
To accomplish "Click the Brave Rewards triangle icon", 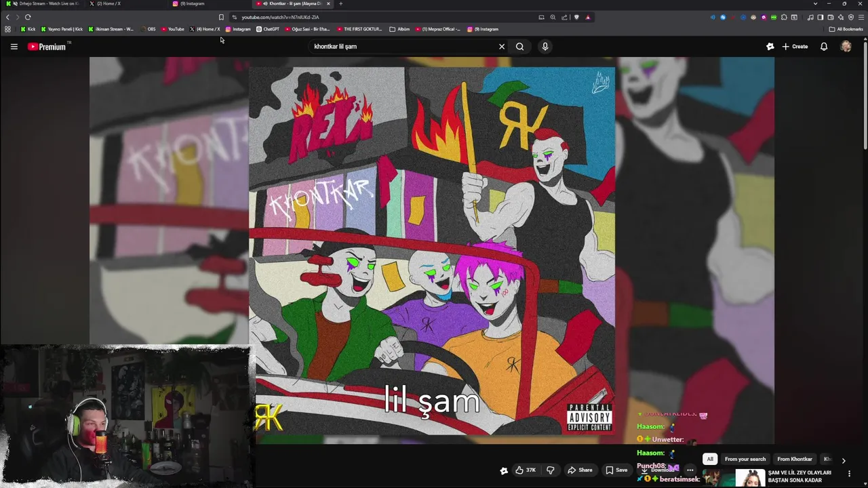I will coord(588,17).
